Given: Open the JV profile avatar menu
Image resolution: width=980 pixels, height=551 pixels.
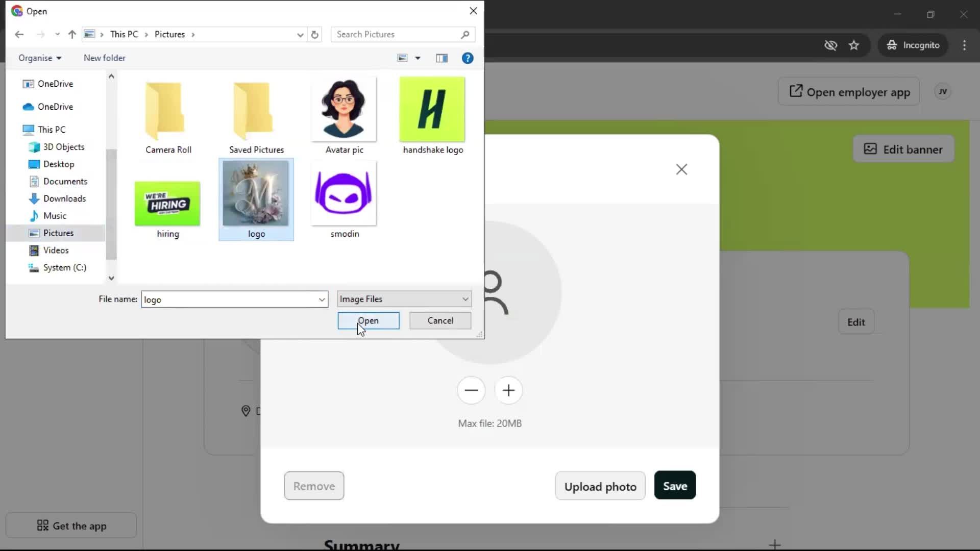Looking at the screenshot, I should tap(943, 92).
